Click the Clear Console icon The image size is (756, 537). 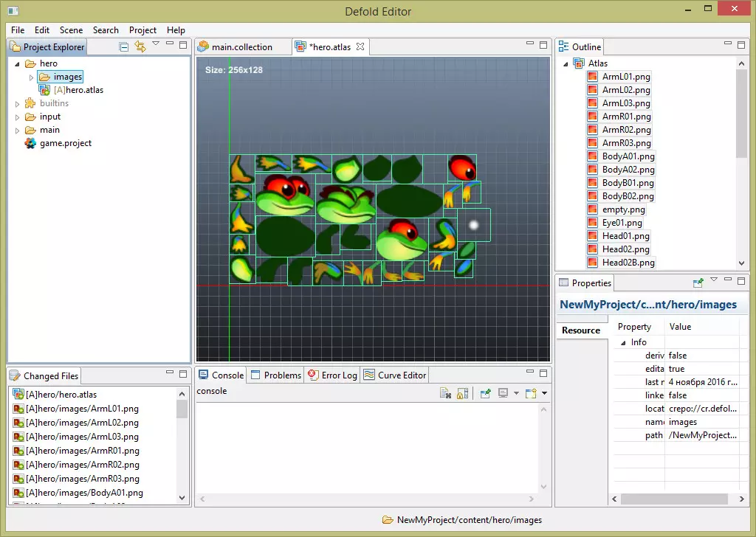click(x=446, y=394)
